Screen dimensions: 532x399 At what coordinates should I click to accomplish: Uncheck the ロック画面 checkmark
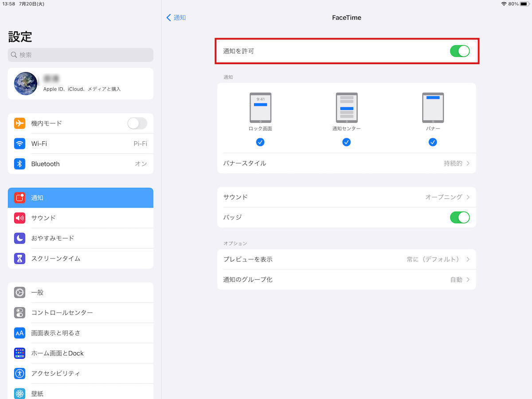(x=260, y=142)
